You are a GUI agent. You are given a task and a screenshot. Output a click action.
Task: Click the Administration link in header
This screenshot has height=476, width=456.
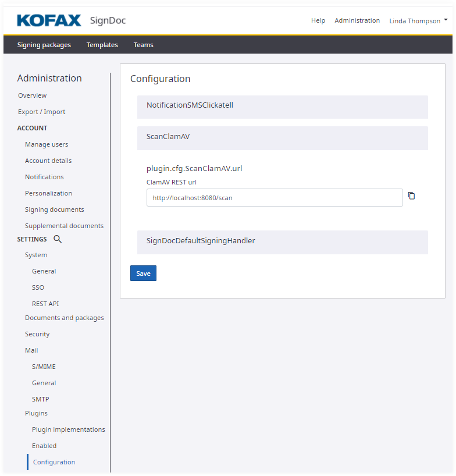(x=357, y=20)
